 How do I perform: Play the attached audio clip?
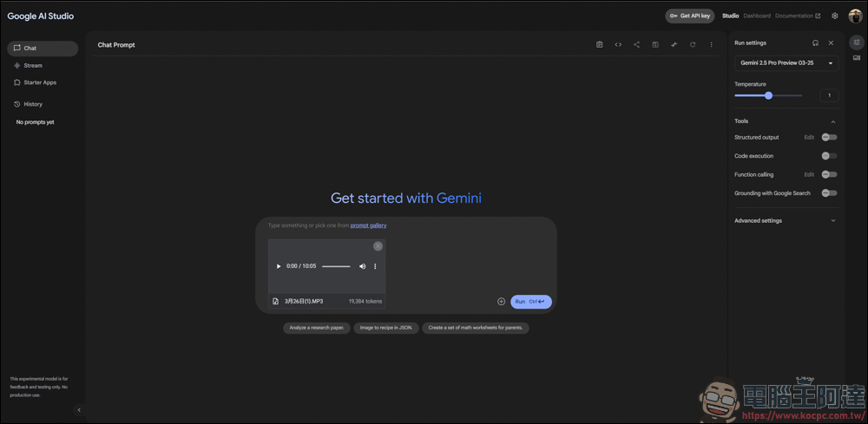[279, 266]
